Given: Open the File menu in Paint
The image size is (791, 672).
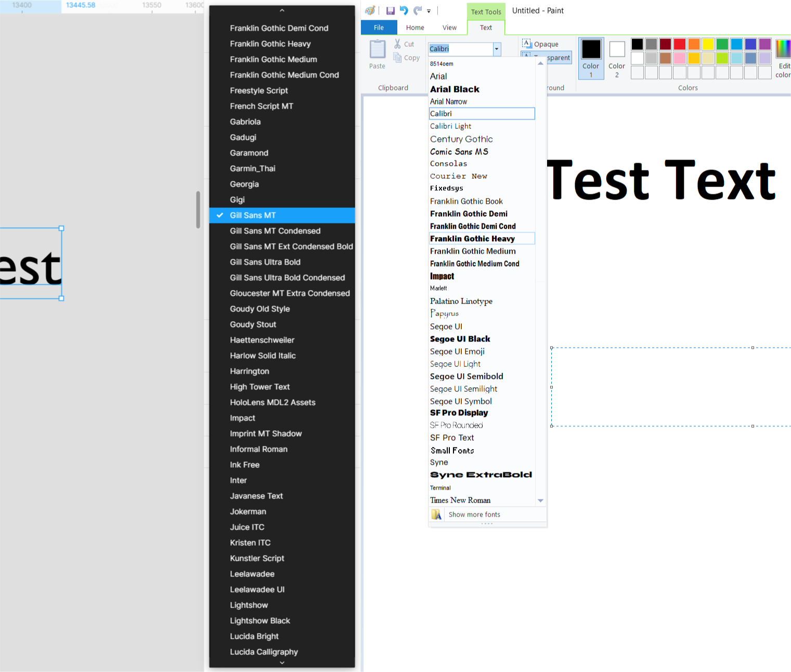Looking at the screenshot, I should pyautogui.click(x=379, y=28).
